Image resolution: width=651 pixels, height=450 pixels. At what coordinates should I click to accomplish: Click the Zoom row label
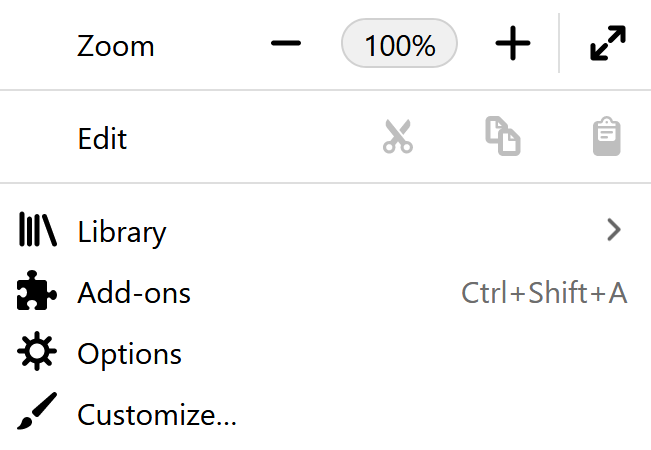[x=116, y=46]
